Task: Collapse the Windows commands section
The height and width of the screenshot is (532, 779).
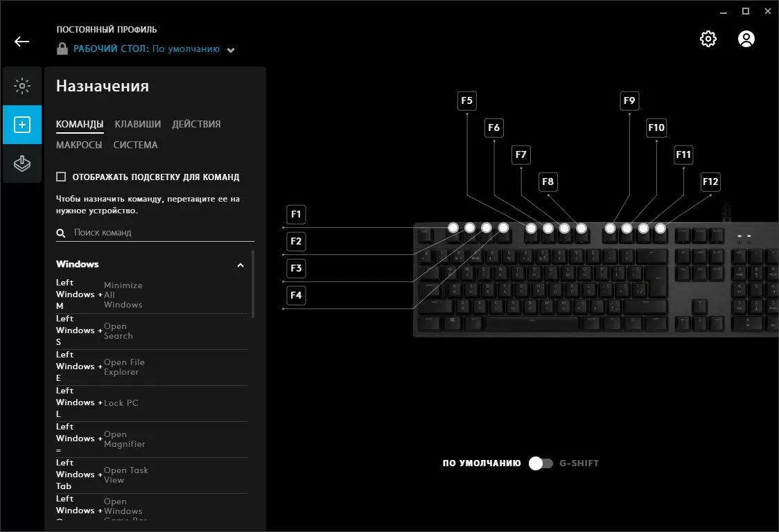Action: (240, 265)
